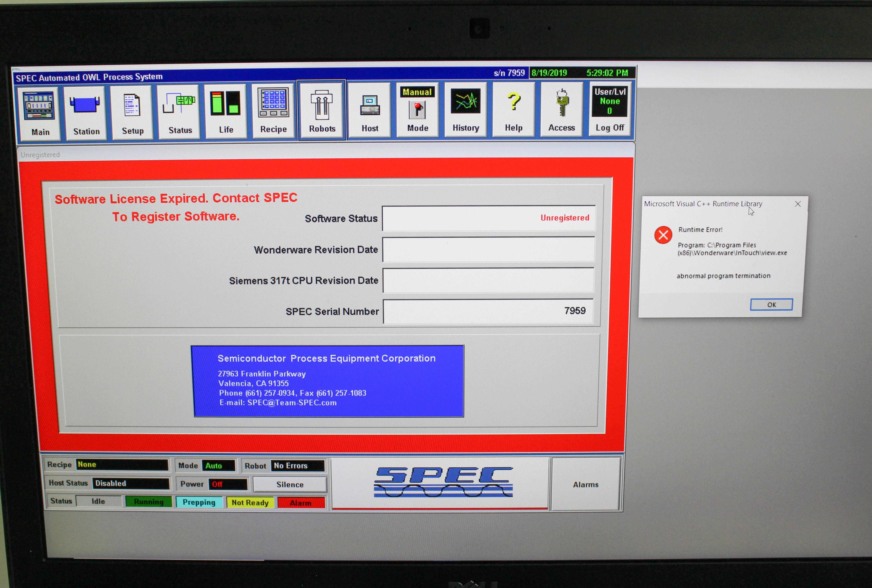The height and width of the screenshot is (588, 872).
Task: Open the History trends icon
Action: click(x=466, y=109)
